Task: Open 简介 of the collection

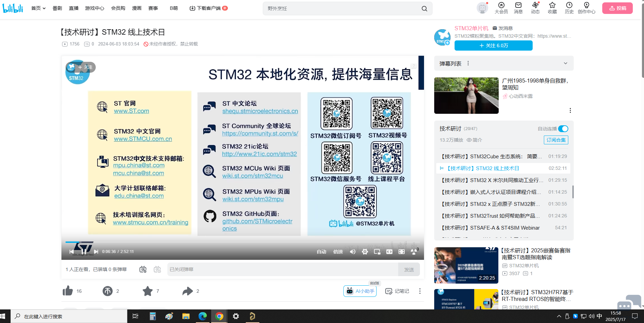Action: pos(474,140)
